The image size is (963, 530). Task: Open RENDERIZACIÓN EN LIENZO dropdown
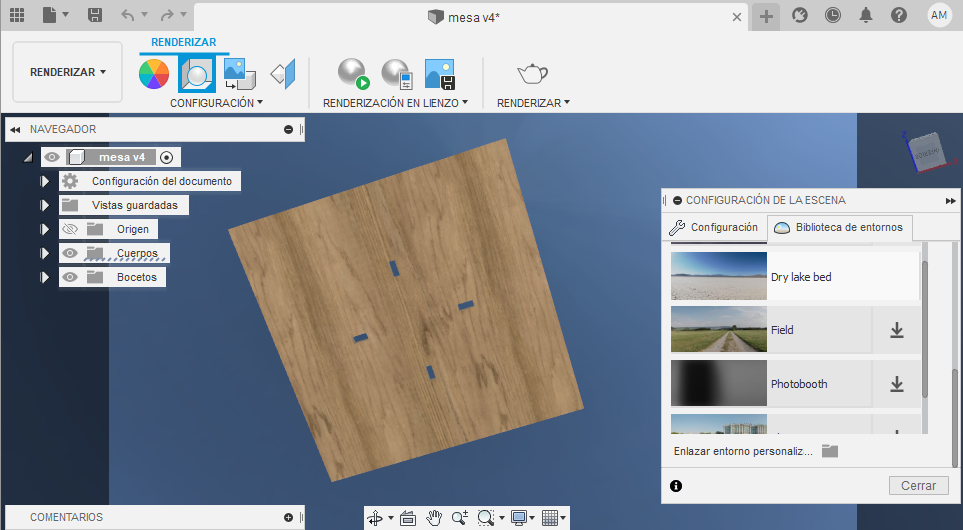coord(395,103)
